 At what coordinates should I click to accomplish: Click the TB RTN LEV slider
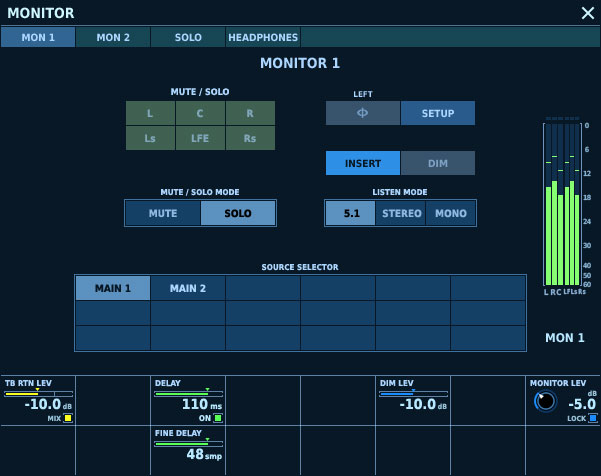pos(38,394)
